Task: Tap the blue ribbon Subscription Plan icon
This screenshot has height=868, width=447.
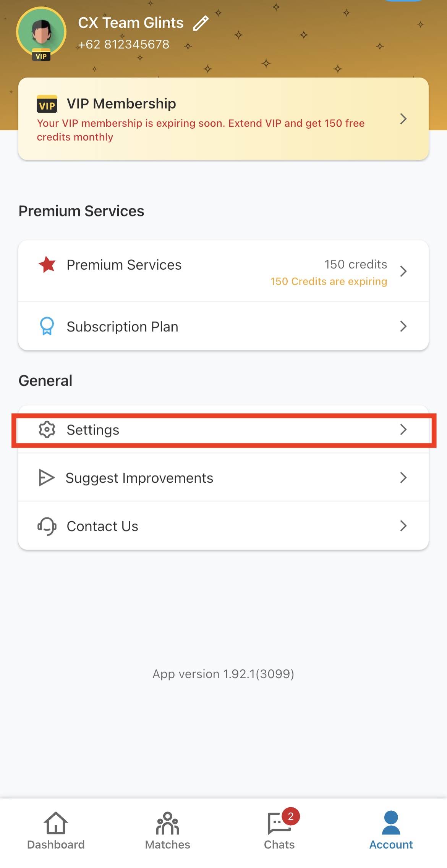Action: point(47,326)
